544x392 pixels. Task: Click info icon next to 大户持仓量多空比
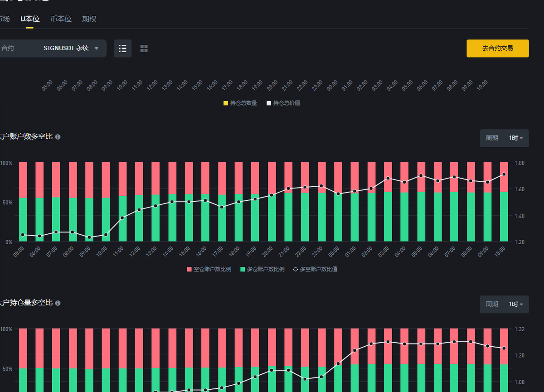58,303
